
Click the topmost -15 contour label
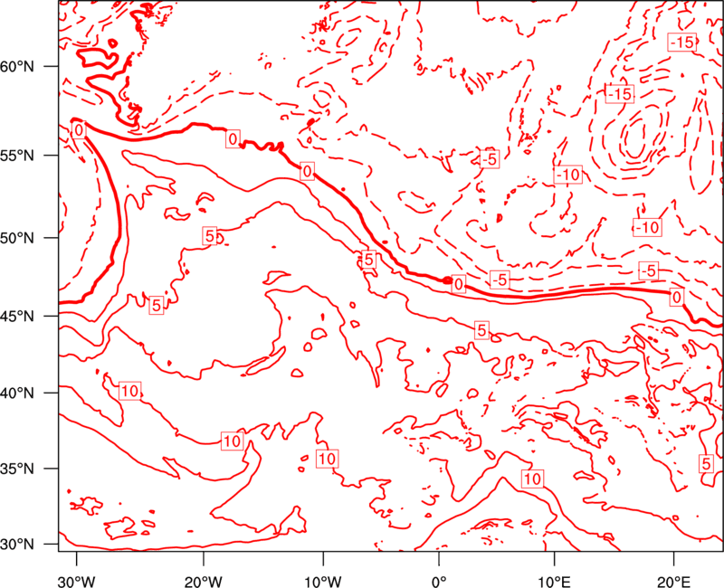tap(682, 43)
